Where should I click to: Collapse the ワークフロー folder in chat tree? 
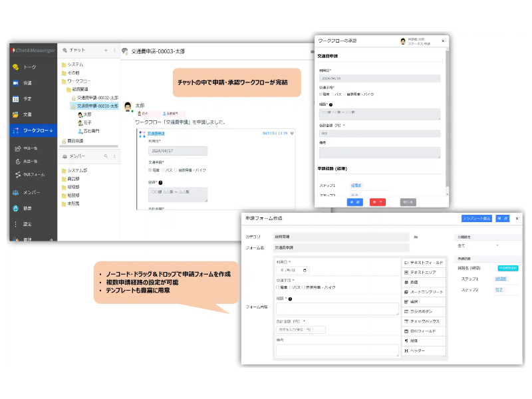76,81
